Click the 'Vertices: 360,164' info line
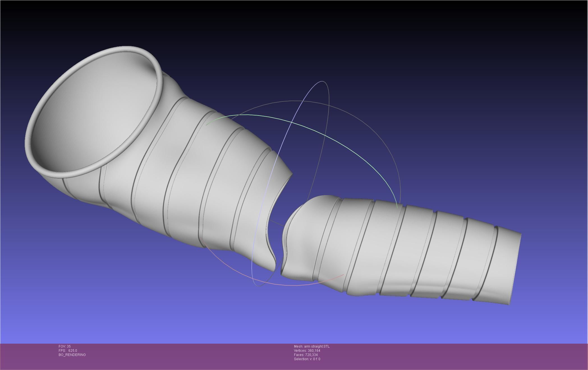 tap(307, 351)
